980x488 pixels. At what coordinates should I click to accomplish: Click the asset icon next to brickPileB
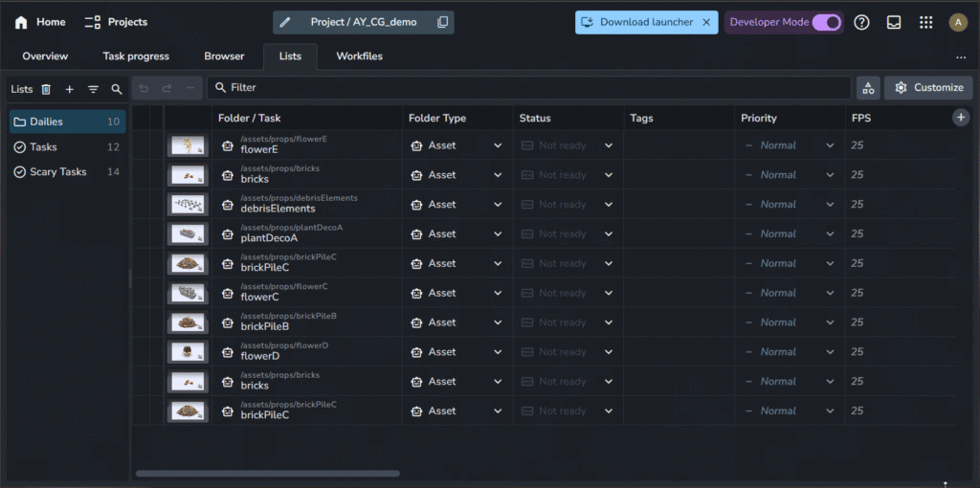tap(228, 323)
